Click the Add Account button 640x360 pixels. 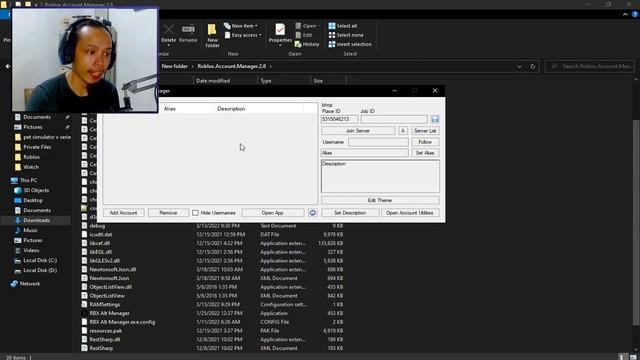click(x=123, y=213)
